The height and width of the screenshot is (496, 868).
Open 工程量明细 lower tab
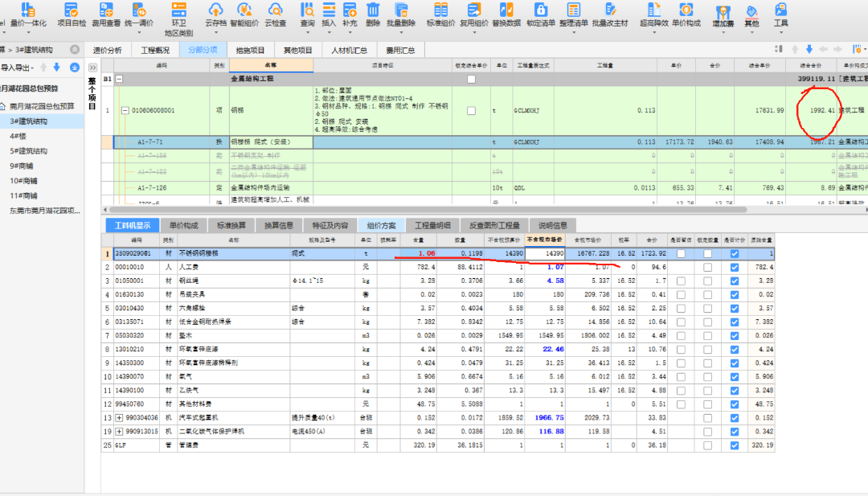tap(432, 225)
